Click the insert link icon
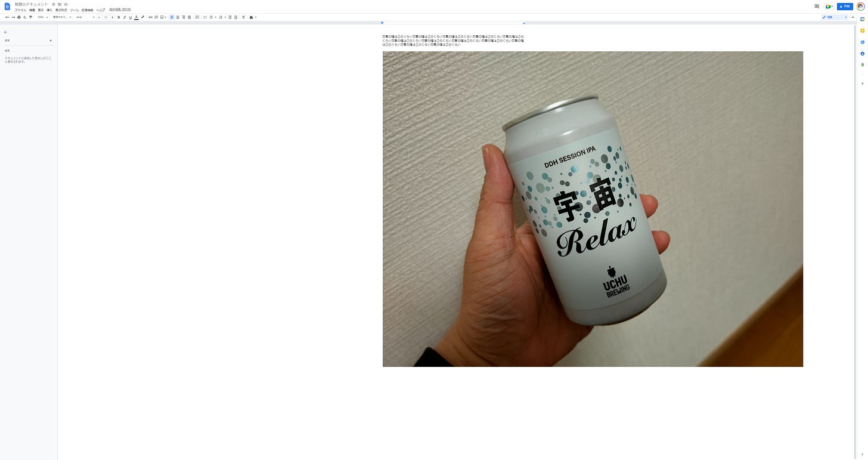 point(150,17)
